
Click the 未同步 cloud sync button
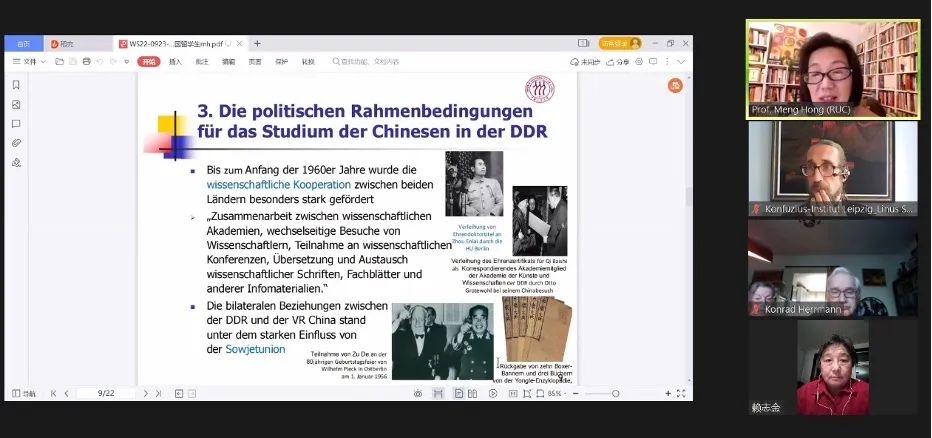585,61
